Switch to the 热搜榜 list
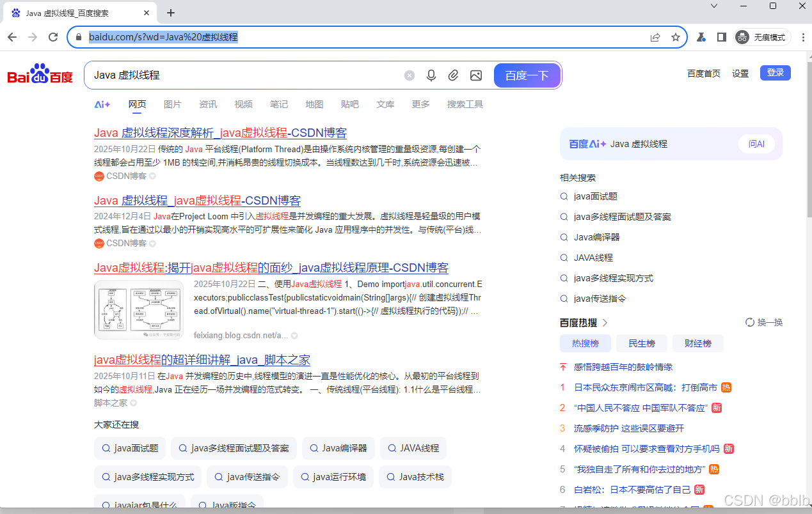 [x=585, y=343]
